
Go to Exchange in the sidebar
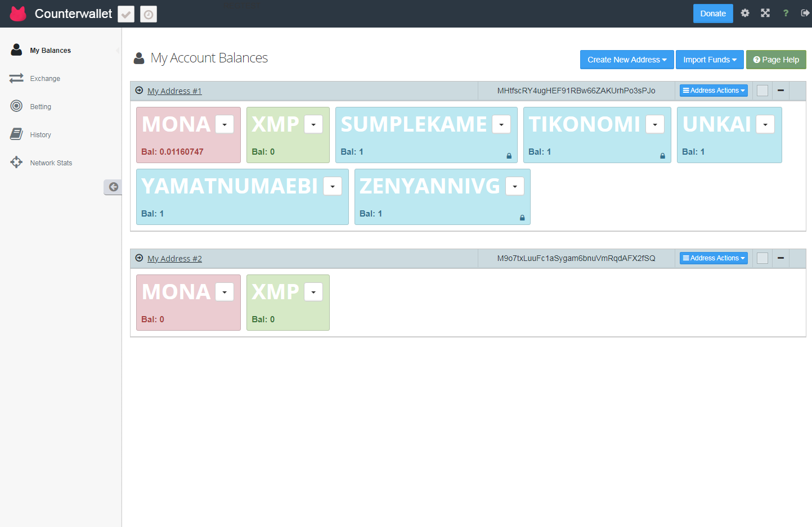pyautogui.click(x=45, y=79)
